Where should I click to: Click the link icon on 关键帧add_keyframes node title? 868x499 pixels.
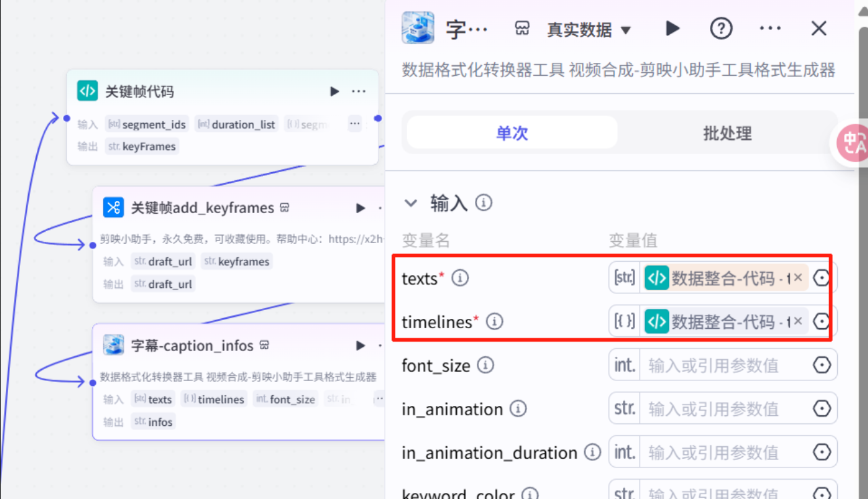(x=285, y=208)
